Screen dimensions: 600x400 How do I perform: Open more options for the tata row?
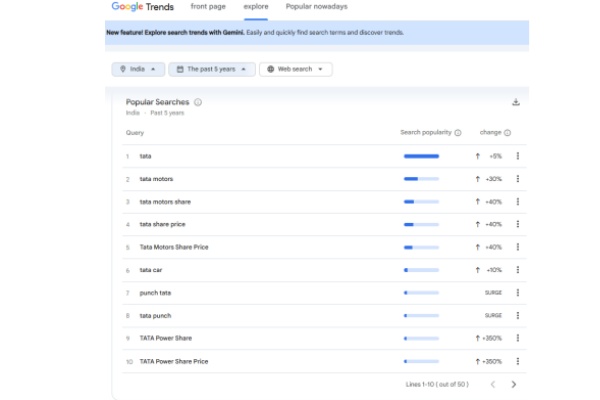[x=518, y=156]
